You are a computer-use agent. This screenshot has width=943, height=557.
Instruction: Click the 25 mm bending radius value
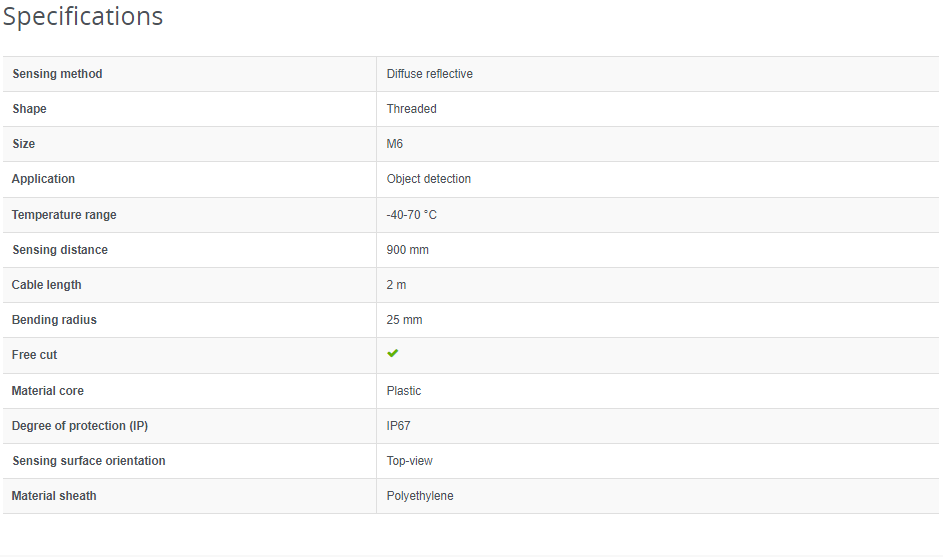pyautogui.click(x=405, y=320)
